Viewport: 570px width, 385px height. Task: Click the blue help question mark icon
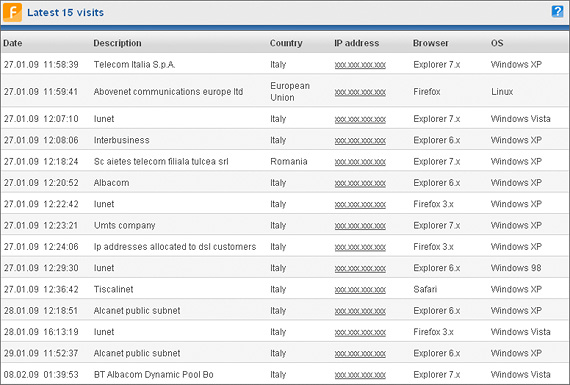click(557, 11)
